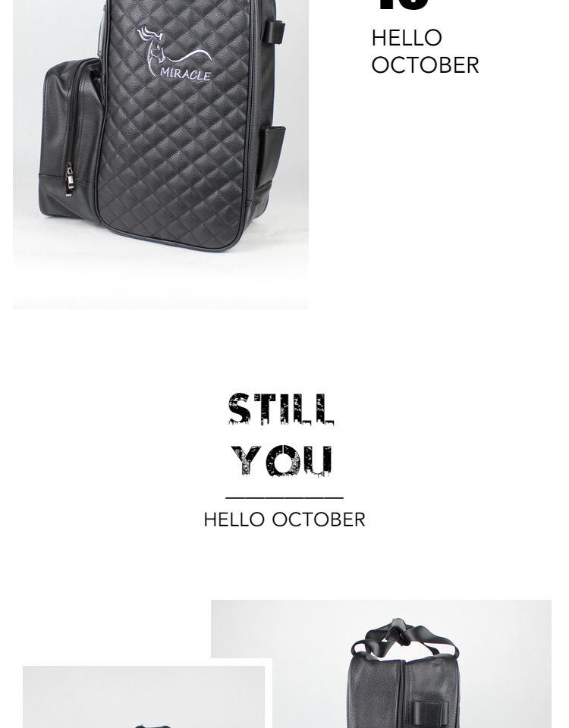
Task: Click the bag photo with top handle straps
Action: [x=382, y=664]
